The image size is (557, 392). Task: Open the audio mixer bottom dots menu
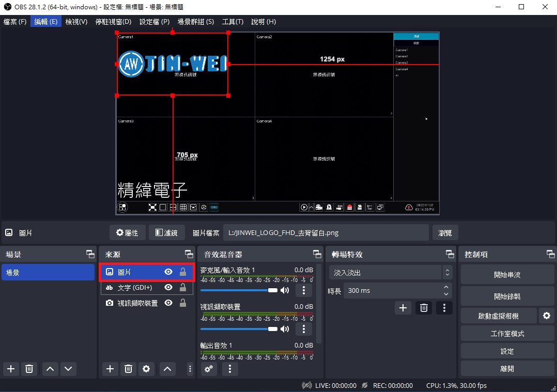230,369
